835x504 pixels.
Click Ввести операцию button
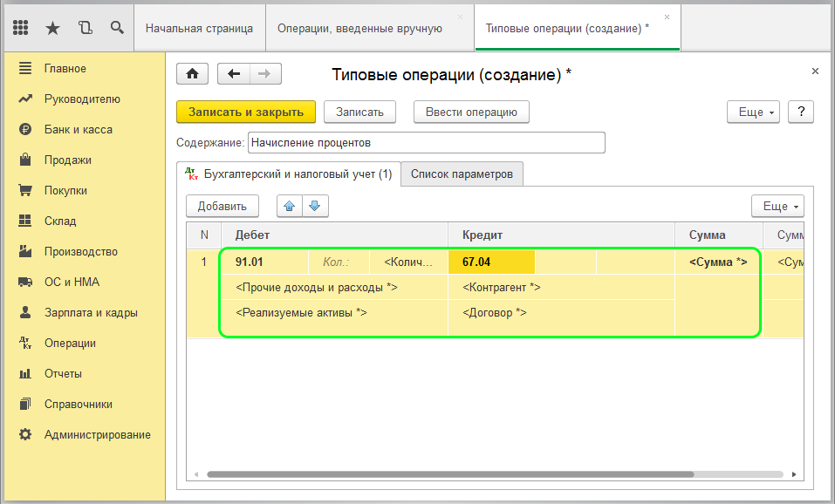[471, 112]
